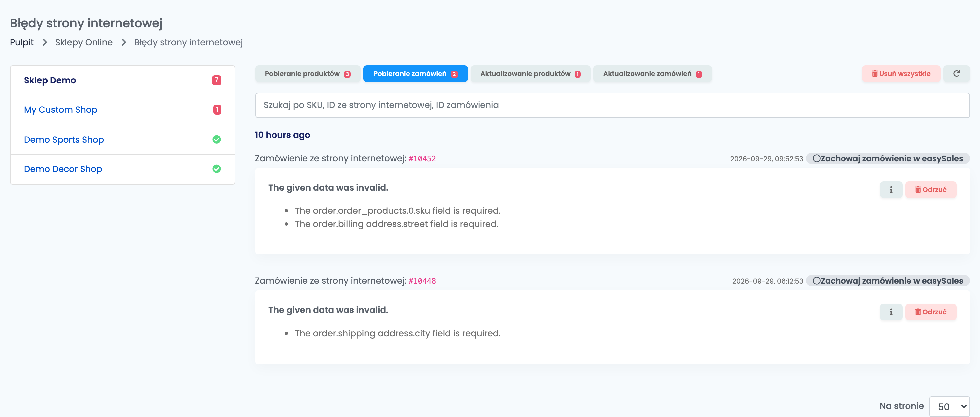Click the red 7 badge on Sklep Demo
This screenshot has height=417, width=980.
pos(216,80)
